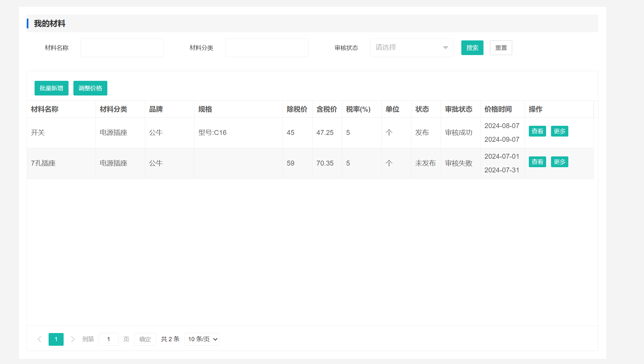Focus the 材料名称 input field
Image resolution: width=644 pixels, height=364 pixels.
(122, 48)
